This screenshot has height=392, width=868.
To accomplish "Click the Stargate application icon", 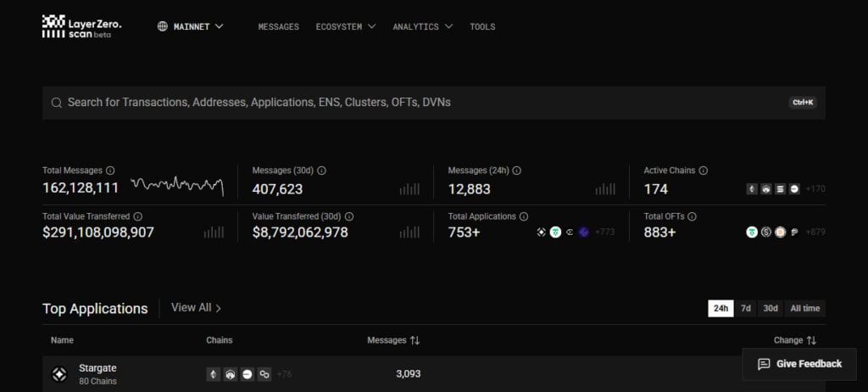I will coord(59,374).
